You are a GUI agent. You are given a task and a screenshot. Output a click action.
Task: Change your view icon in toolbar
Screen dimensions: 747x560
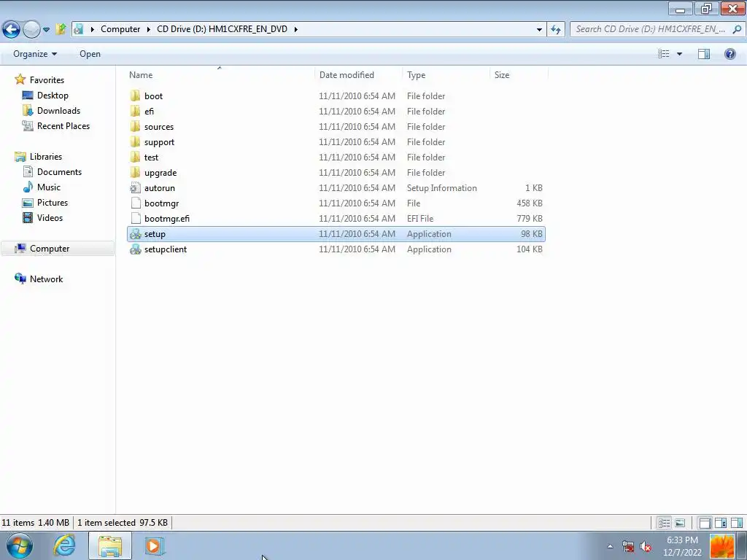point(664,54)
